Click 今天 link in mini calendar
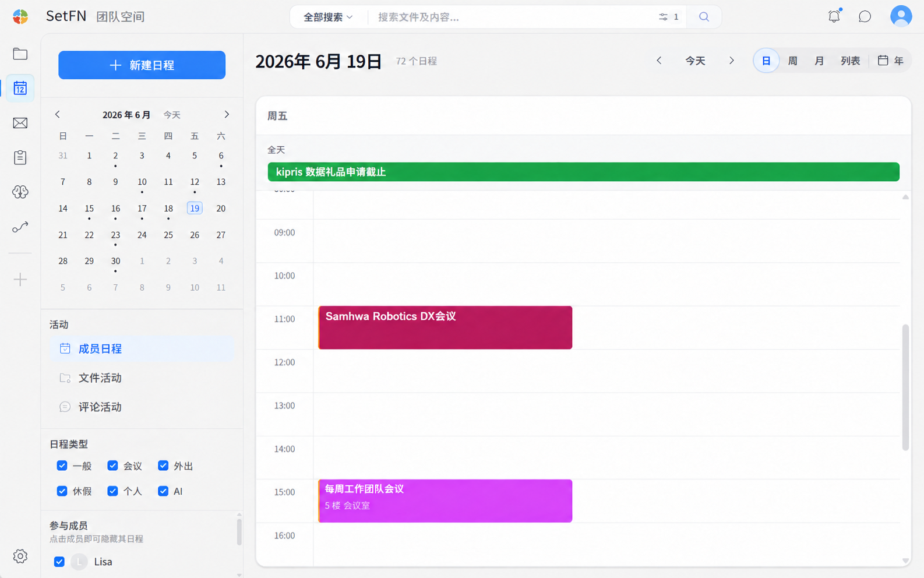 [x=172, y=115]
